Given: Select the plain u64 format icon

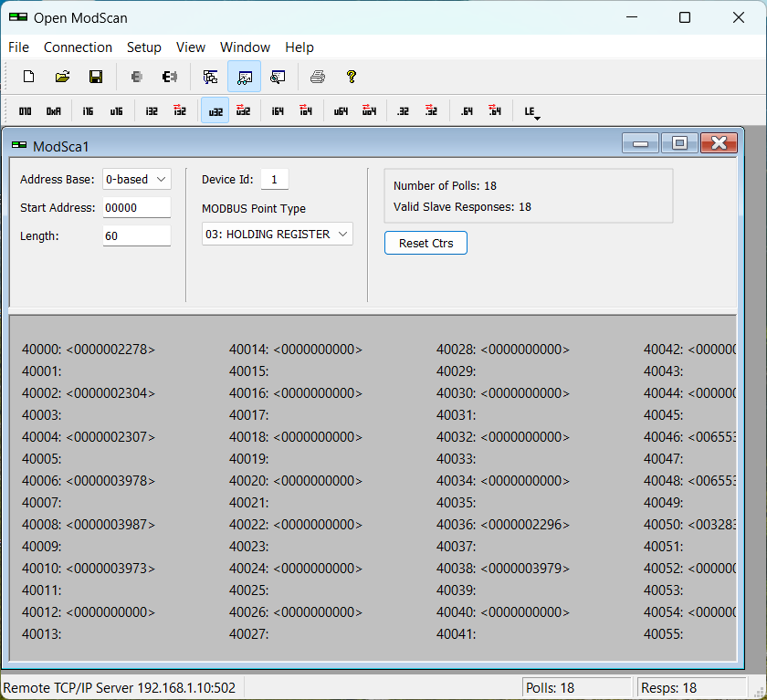Looking at the screenshot, I should [x=341, y=111].
